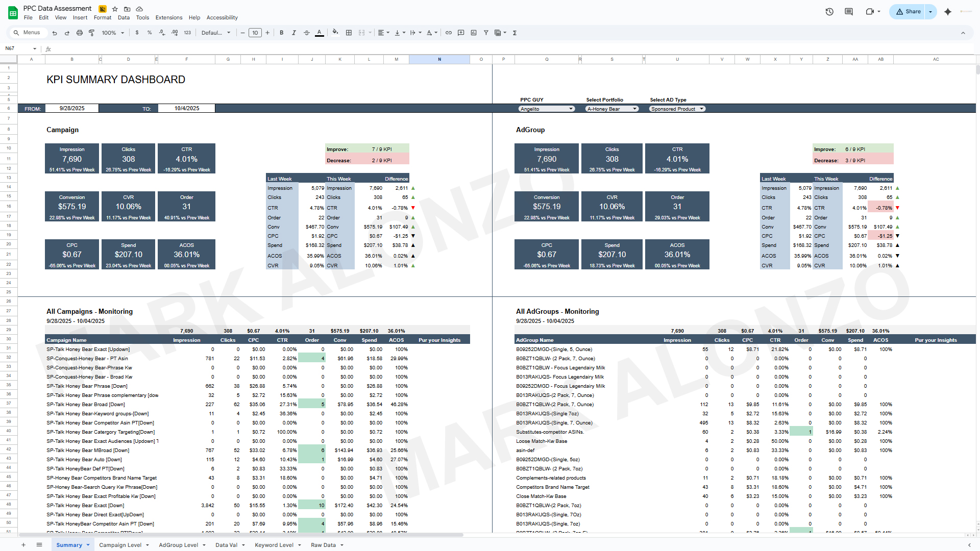Toggle strikethrough formatting
Screen dimensions: 980x551
[306, 33]
